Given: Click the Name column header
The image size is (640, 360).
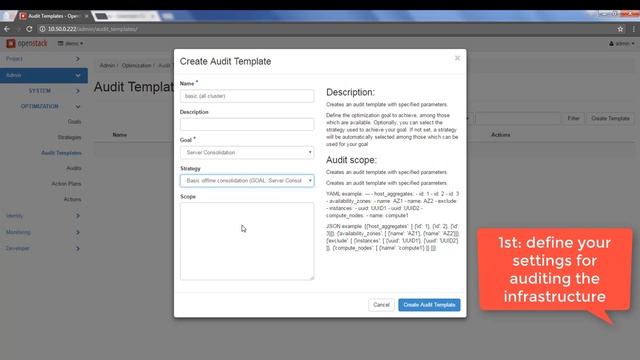Looking at the screenshot, I should (120, 135).
